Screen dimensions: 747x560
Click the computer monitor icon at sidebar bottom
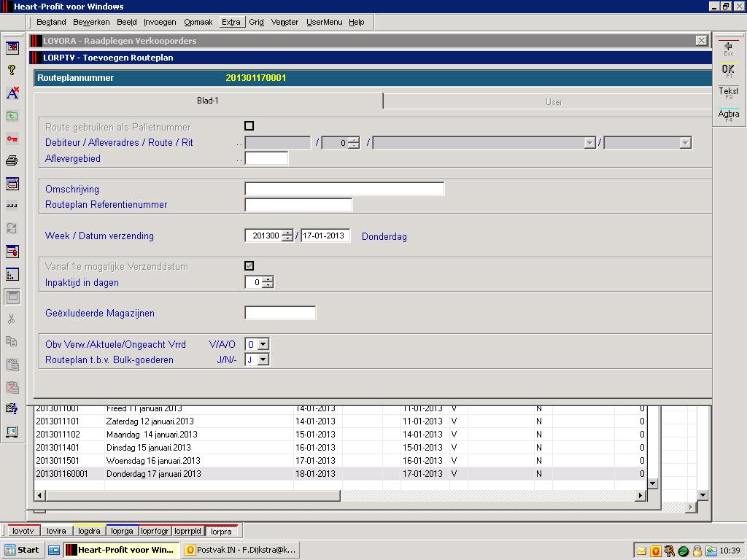click(x=12, y=432)
